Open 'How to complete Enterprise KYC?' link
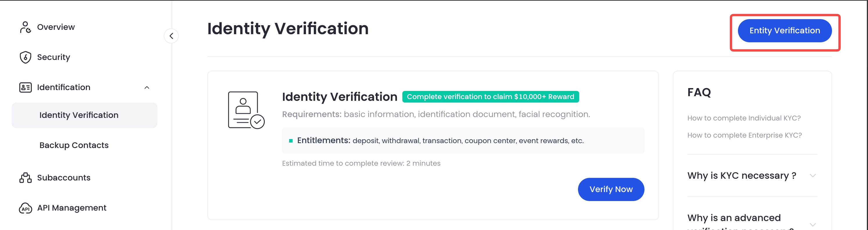Viewport: 868px width, 230px height. [x=744, y=135]
